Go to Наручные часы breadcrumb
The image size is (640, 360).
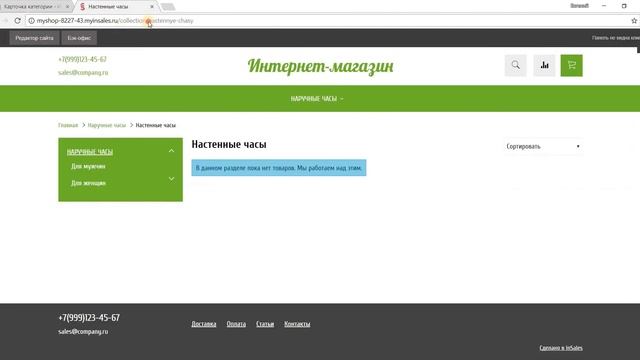point(107,125)
